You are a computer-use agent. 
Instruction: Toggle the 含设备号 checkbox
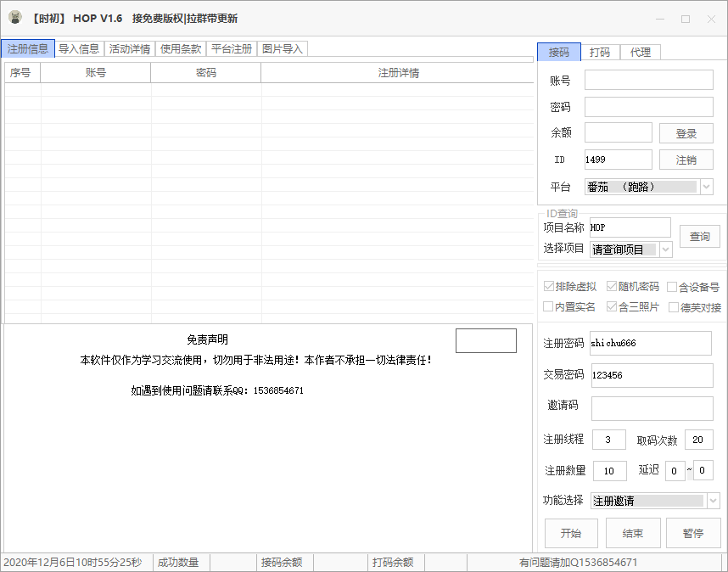(672, 288)
